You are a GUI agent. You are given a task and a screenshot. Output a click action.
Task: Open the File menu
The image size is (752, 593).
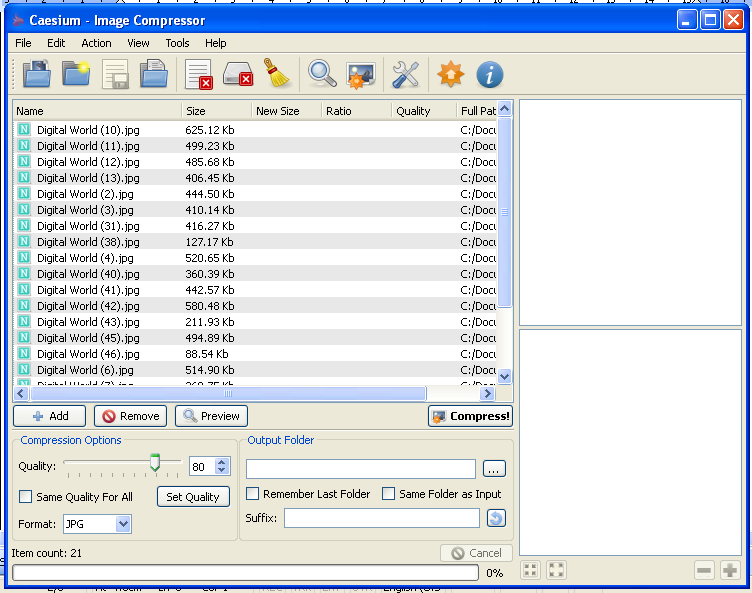tap(23, 43)
